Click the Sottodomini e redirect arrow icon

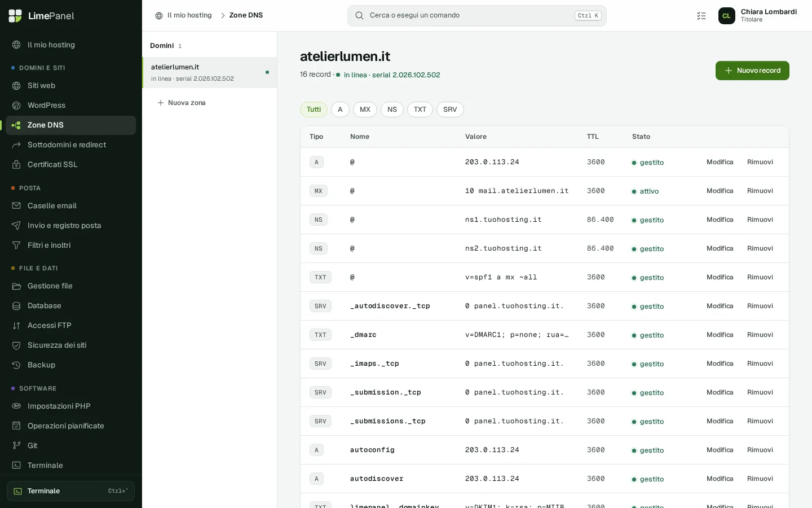click(16, 145)
